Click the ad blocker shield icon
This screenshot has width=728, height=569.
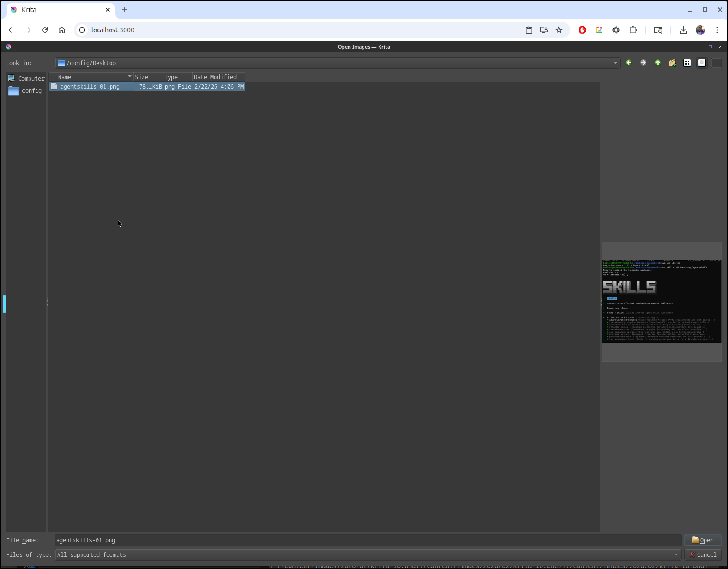click(582, 30)
